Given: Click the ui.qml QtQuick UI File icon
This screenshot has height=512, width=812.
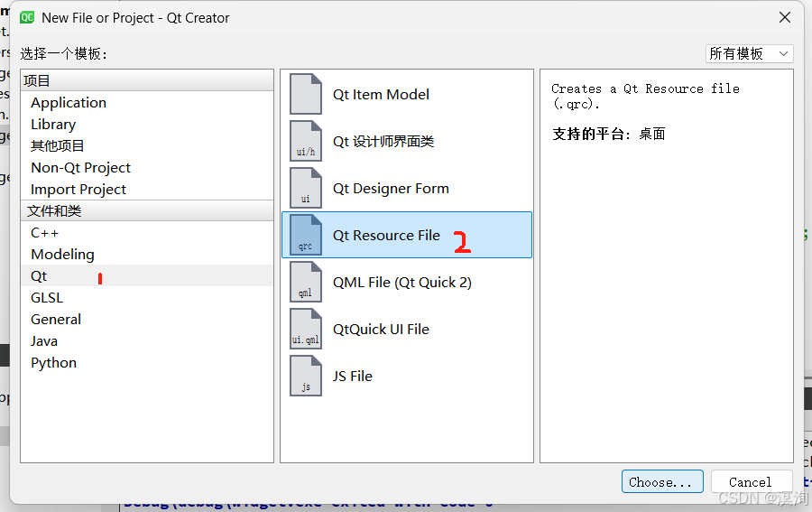Looking at the screenshot, I should [306, 329].
